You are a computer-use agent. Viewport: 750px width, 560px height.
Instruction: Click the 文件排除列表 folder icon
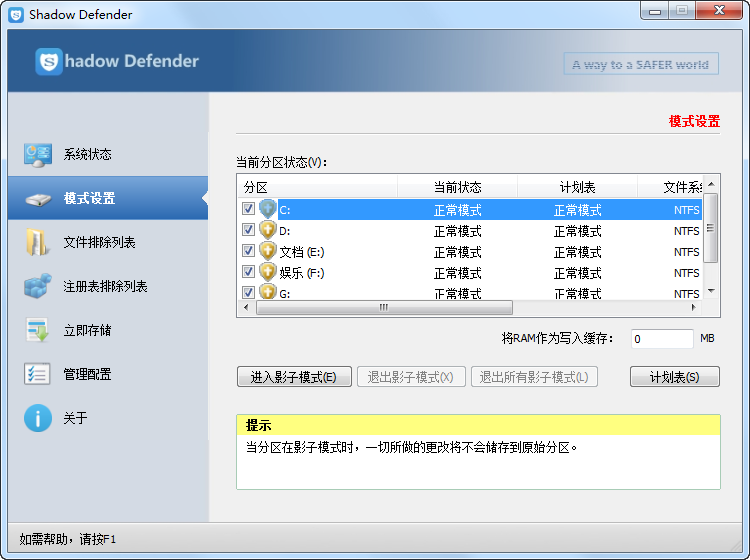[37, 243]
